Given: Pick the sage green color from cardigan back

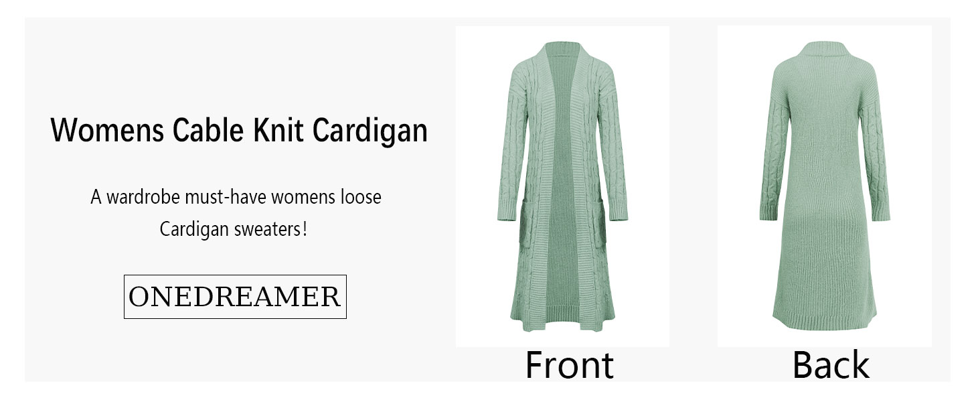Looking at the screenshot, I should point(825,201).
